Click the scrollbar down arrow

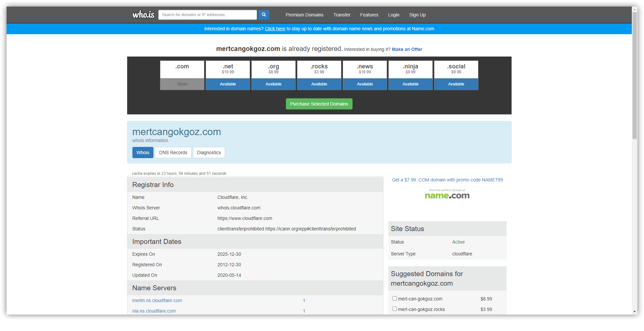tap(634, 312)
